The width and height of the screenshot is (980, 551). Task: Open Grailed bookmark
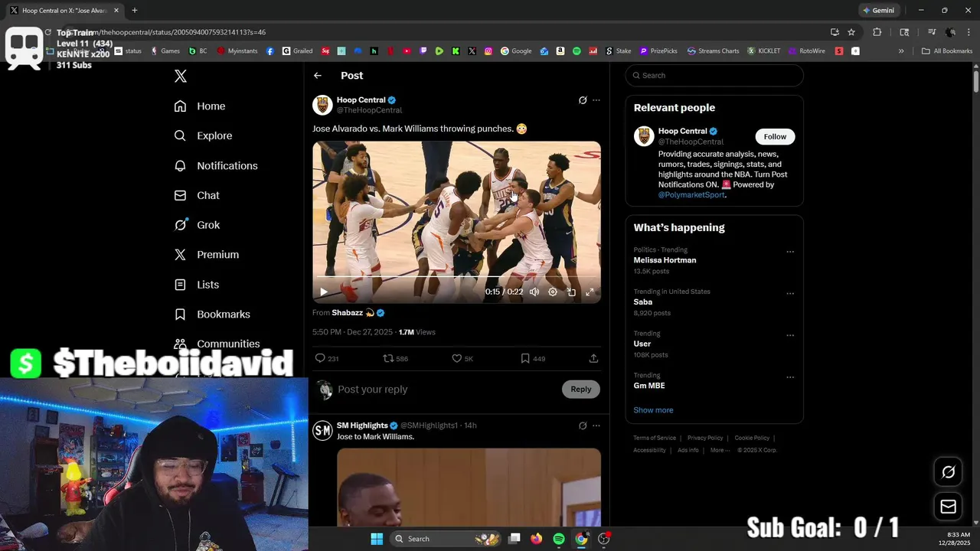tap(297, 51)
